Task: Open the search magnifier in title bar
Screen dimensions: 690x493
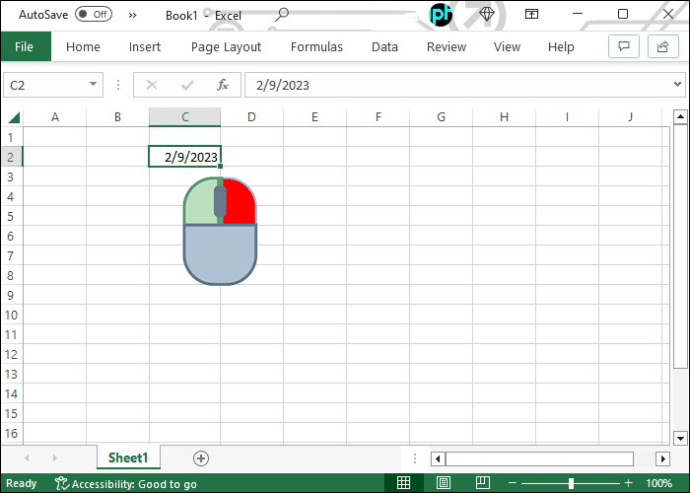Action: click(x=282, y=15)
